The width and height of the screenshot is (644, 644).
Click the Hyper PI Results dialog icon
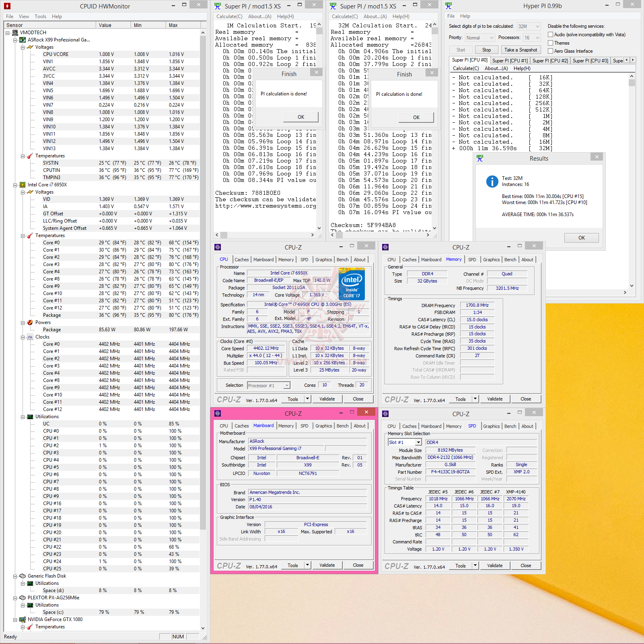tap(480, 158)
